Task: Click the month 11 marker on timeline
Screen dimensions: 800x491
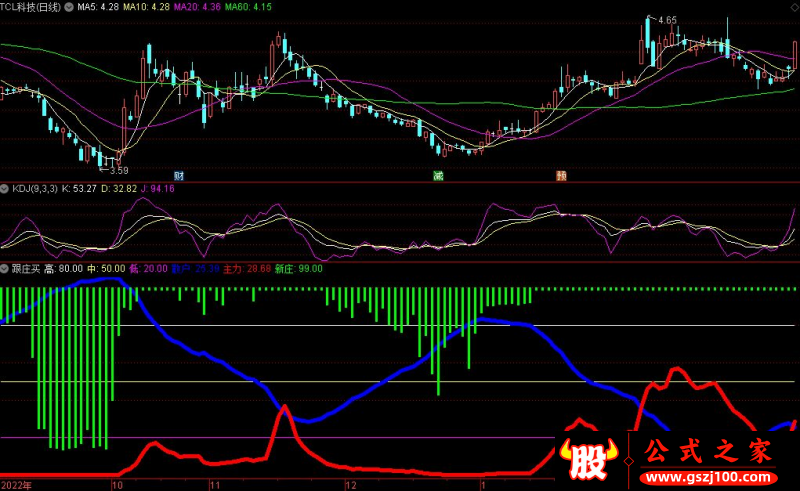Action: [x=214, y=484]
